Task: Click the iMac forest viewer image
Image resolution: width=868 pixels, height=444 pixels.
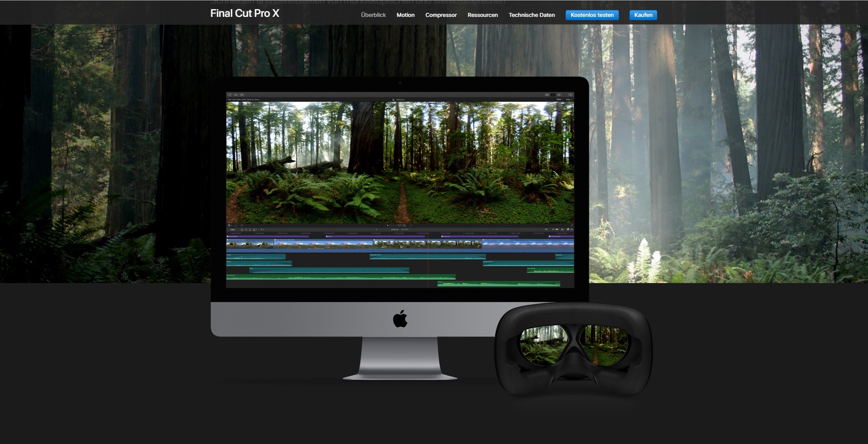Action: 400,162
